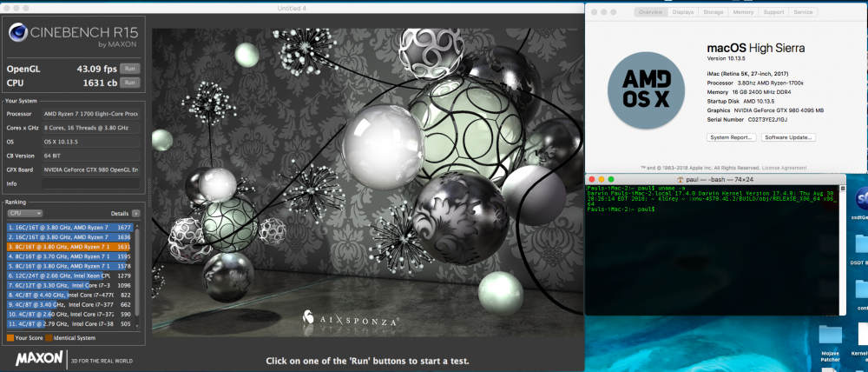The width and height of the screenshot is (868, 372).
Task: Open the License Agreement link
Action: (784, 168)
